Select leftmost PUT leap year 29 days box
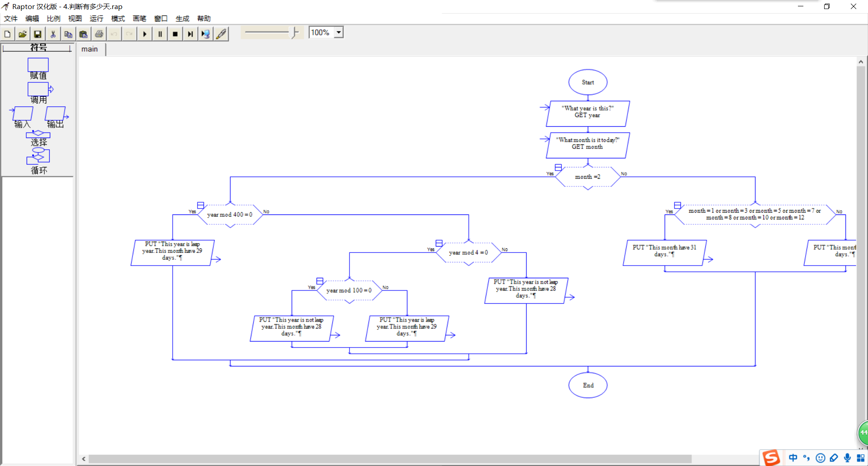The width and height of the screenshot is (868, 466). pyautogui.click(x=173, y=252)
